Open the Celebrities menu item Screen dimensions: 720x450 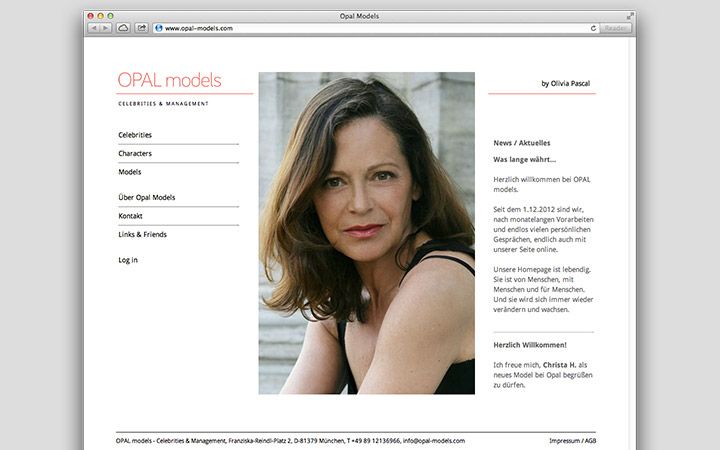[x=135, y=135]
